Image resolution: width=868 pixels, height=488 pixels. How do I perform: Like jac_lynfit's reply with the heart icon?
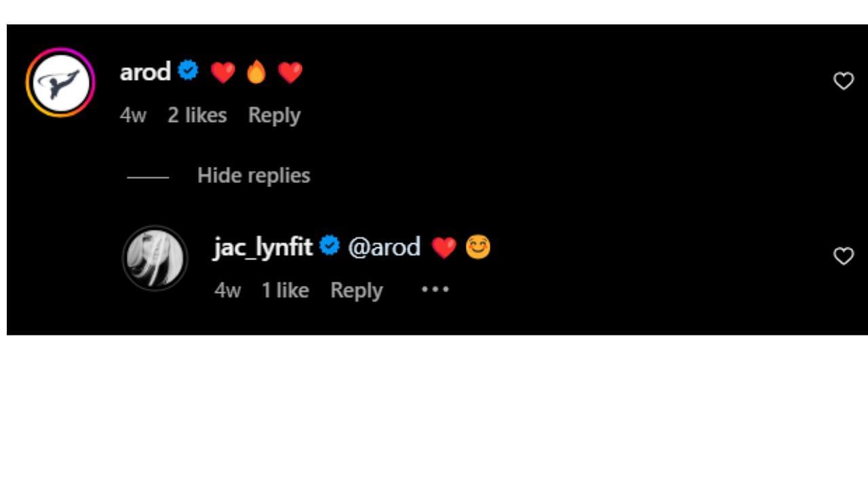[843, 256]
